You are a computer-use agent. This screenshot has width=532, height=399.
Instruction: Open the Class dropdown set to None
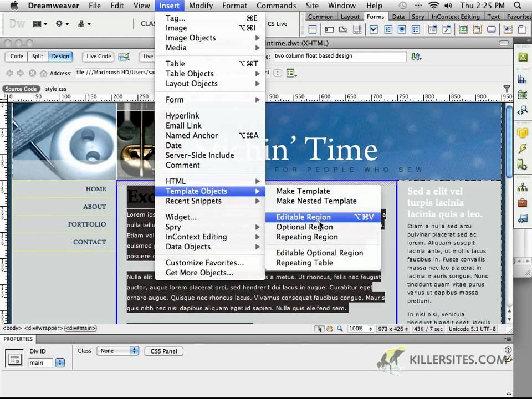coord(117,351)
